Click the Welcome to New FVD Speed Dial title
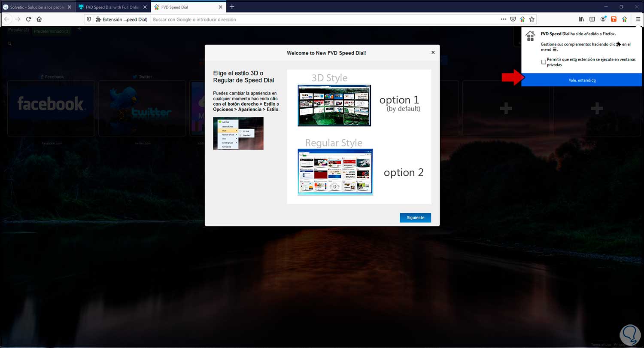644x348 pixels. (326, 53)
